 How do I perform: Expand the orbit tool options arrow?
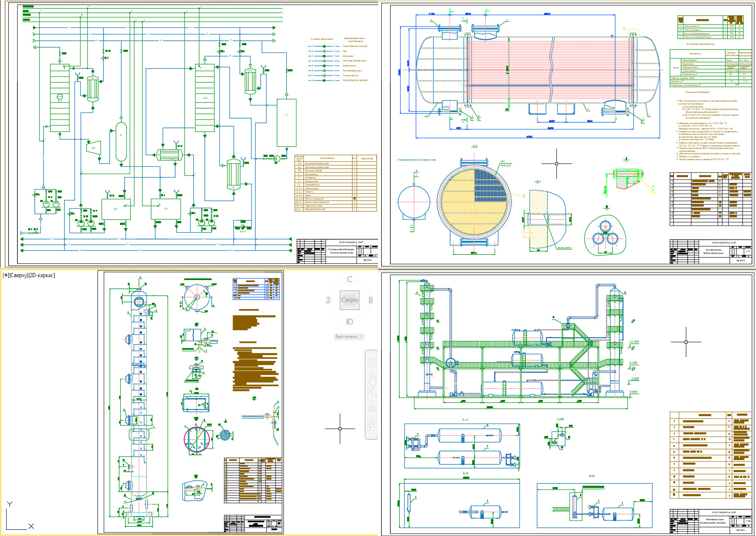[372, 417]
